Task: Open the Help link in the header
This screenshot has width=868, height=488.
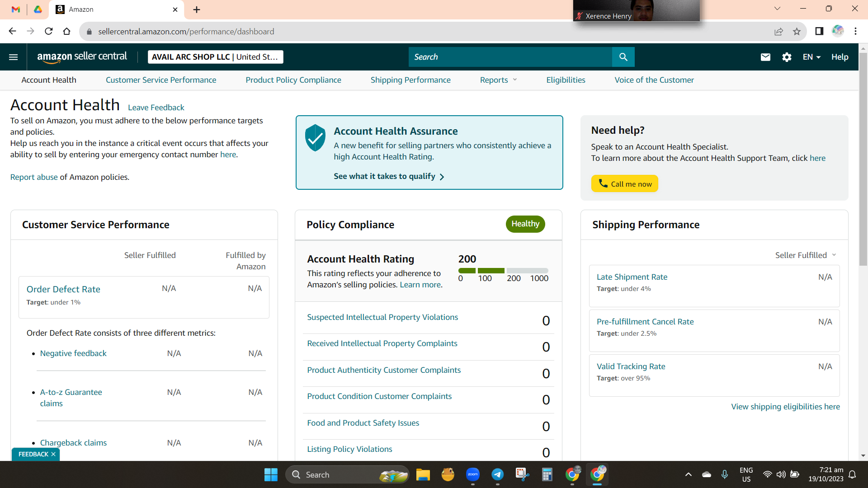Action: pyautogui.click(x=840, y=57)
